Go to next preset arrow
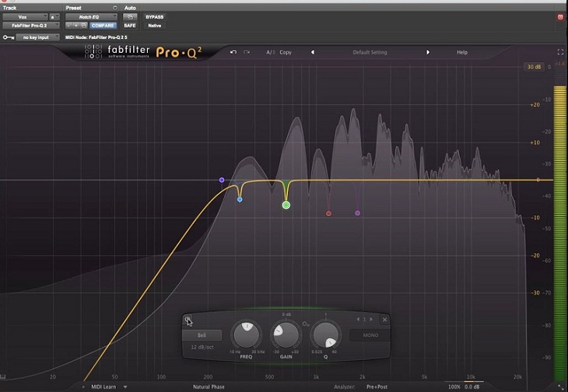568x392 pixels. tap(428, 52)
